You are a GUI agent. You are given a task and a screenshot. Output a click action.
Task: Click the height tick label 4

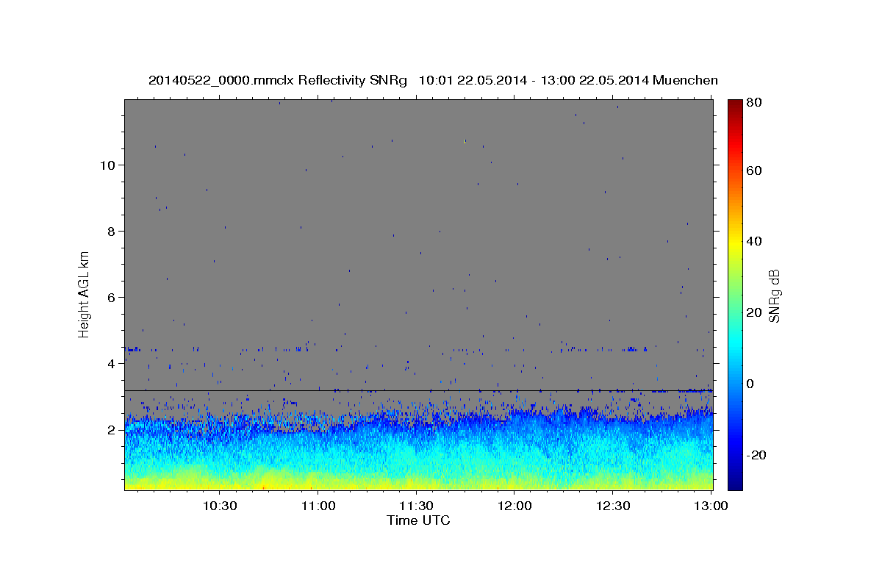click(112, 363)
